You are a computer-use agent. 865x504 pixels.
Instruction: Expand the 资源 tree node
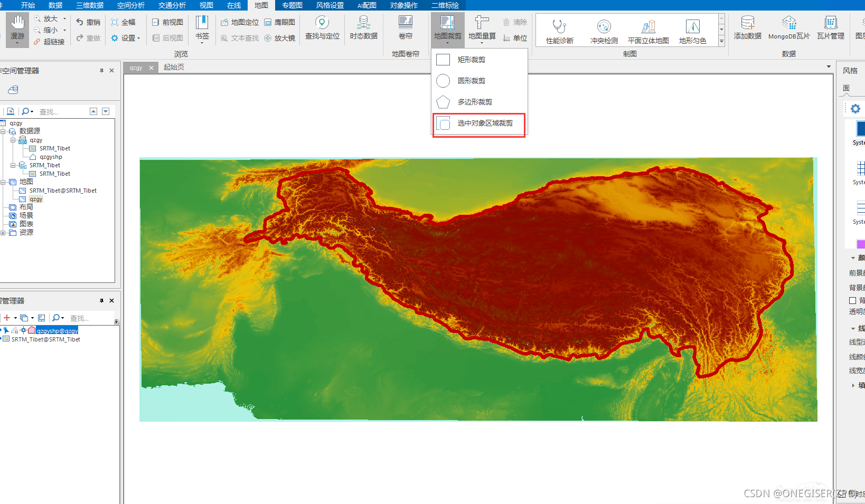click(x=3, y=233)
